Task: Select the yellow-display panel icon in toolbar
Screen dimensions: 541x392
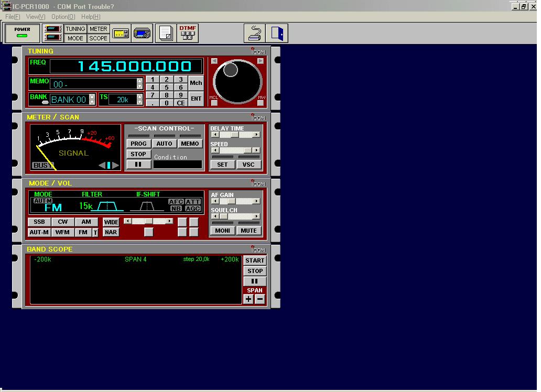Action: pos(121,34)
